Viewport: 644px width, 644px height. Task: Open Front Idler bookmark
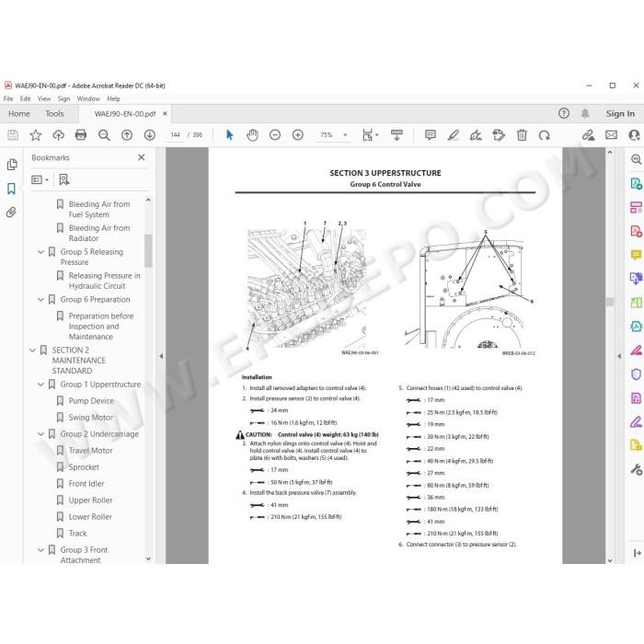86,484
